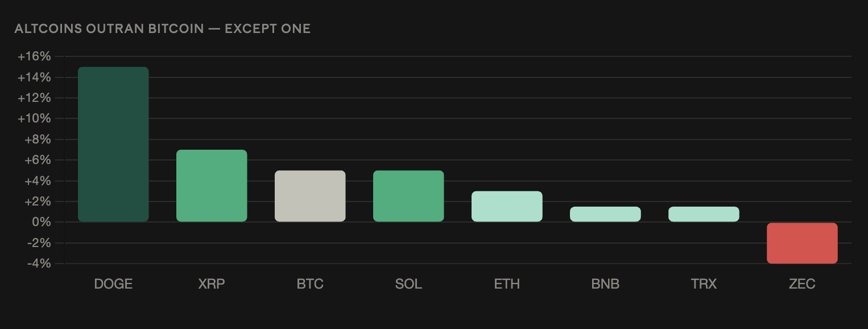Image resolution: width=868 pixels, height=329 pixels.
Task: Click the small TRX bar
Action: pos(704,214)
